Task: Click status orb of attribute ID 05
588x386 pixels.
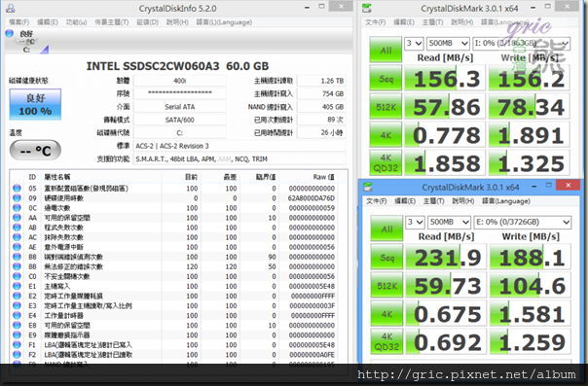Action: click(x=17, y=188)
